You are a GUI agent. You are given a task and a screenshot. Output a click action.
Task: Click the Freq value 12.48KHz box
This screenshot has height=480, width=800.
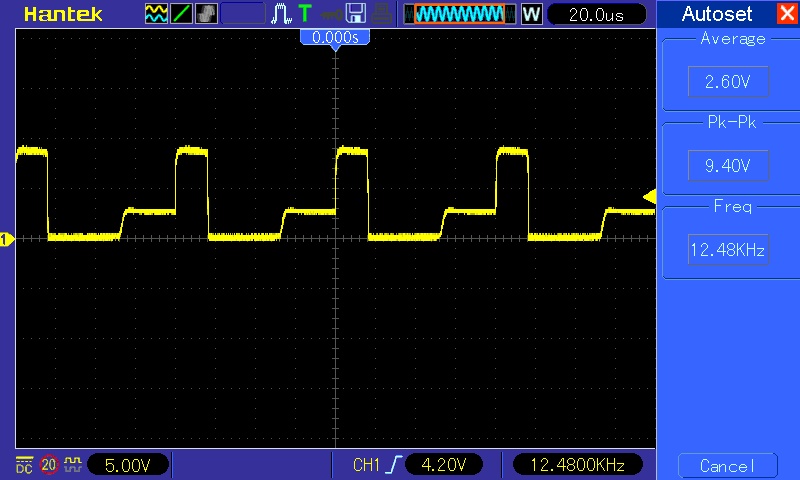728,249
